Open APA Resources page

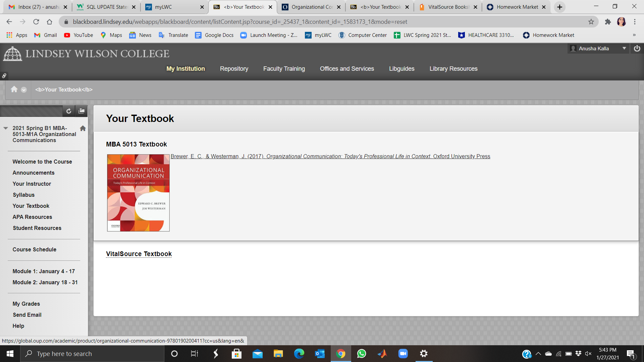[x=32, y=217]
